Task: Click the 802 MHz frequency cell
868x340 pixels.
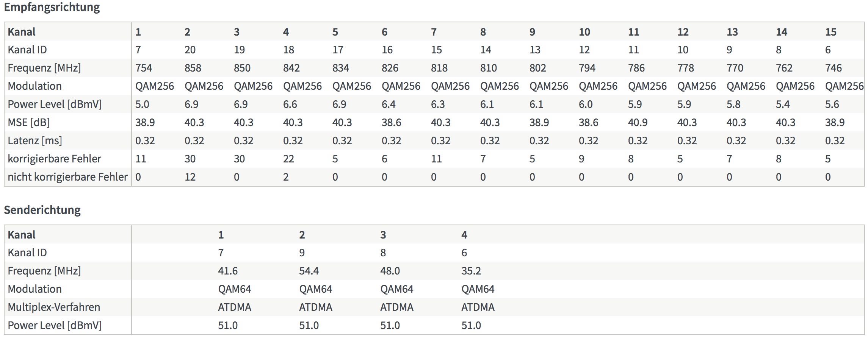Action: tap(538, 68)
